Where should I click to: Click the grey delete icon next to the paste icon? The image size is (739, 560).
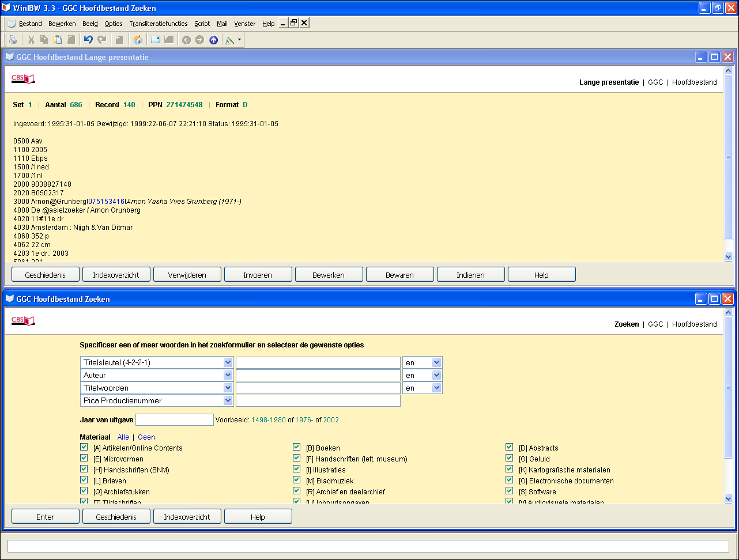[71, 40]
